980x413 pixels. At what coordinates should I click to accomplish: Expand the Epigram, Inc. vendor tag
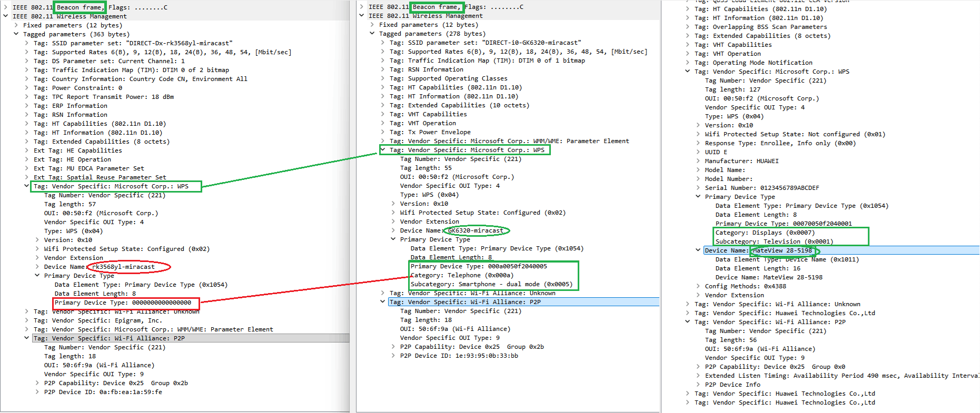pos(27,320)
